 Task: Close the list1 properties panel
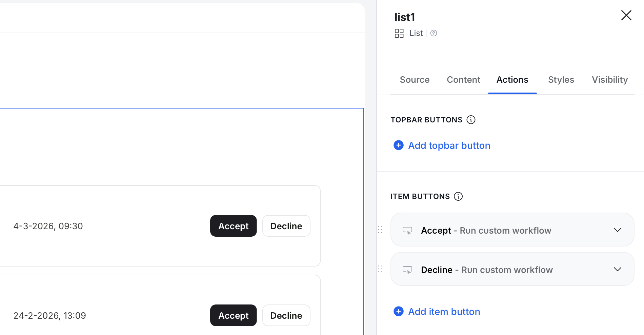(x=626, y=15)
